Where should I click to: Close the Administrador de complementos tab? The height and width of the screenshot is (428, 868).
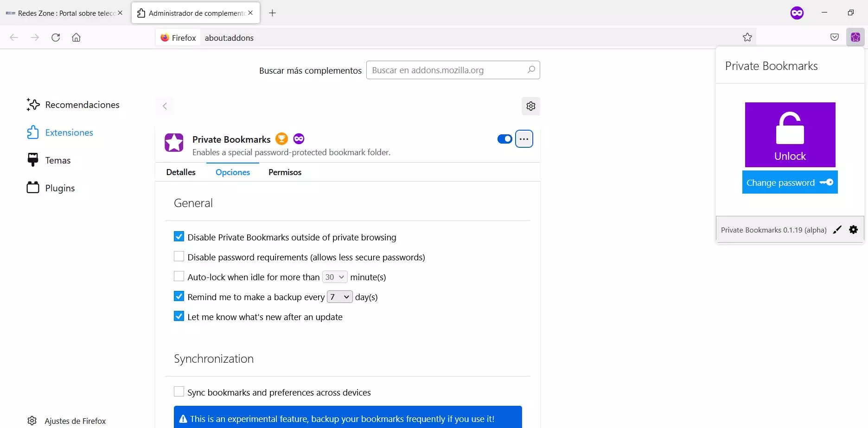coord(250,13)
